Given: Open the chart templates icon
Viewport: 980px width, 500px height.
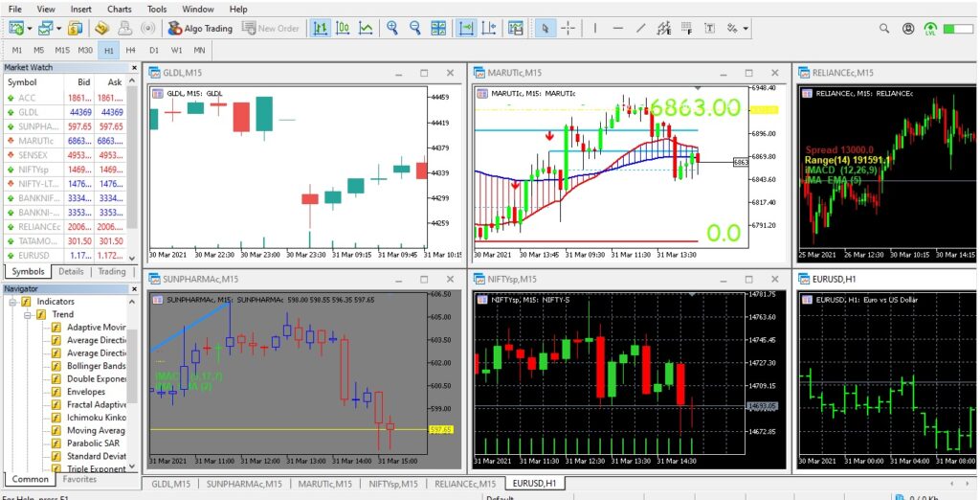Looking at the screenshot, I should pos(516,28).
